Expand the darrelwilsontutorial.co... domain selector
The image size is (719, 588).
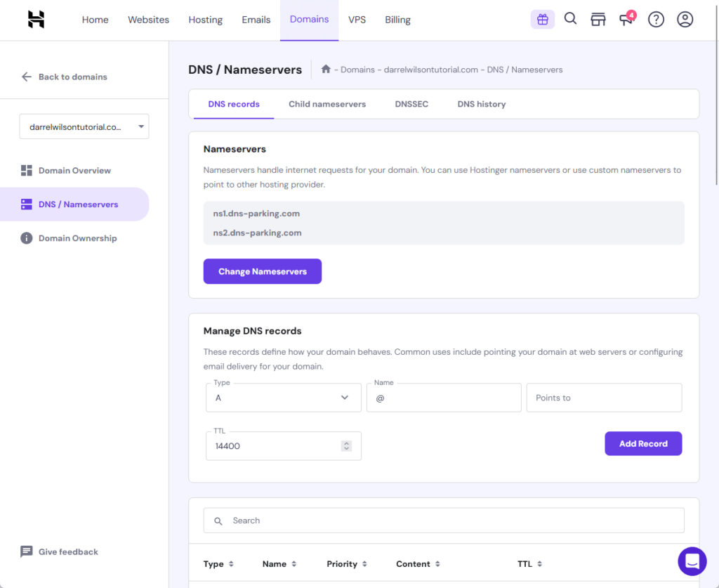pyautogui.click(x=84, y=126)
